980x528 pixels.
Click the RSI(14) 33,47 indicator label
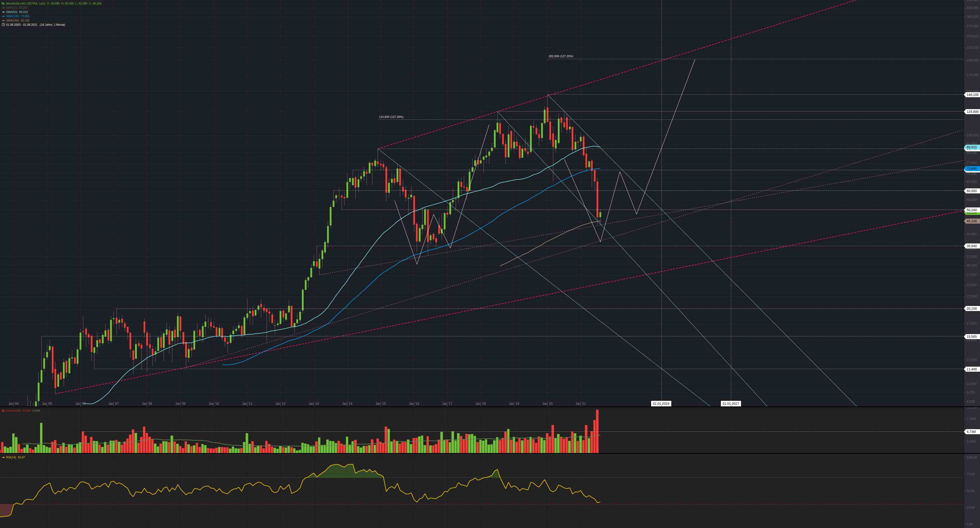tap(15, 457)
